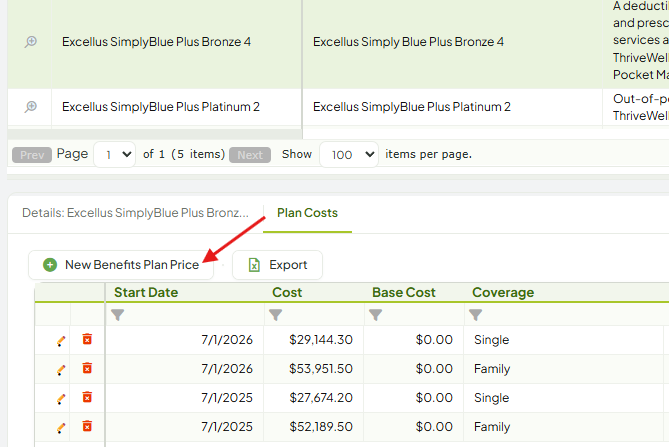The width and height of the screenshot is (669, 447).
Task: Delete the $27,674.20 Single price row
Action: (87, 397)
